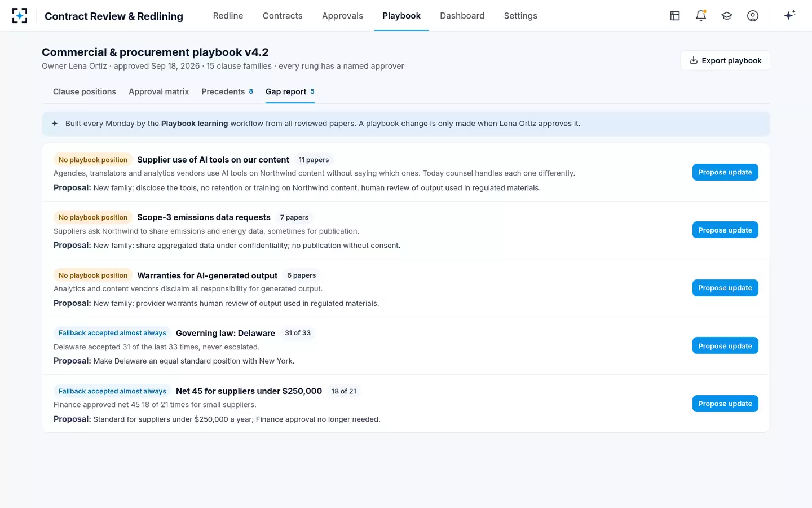
Task: Propose update for Net 45 suppliers
Action: [725, 404]
